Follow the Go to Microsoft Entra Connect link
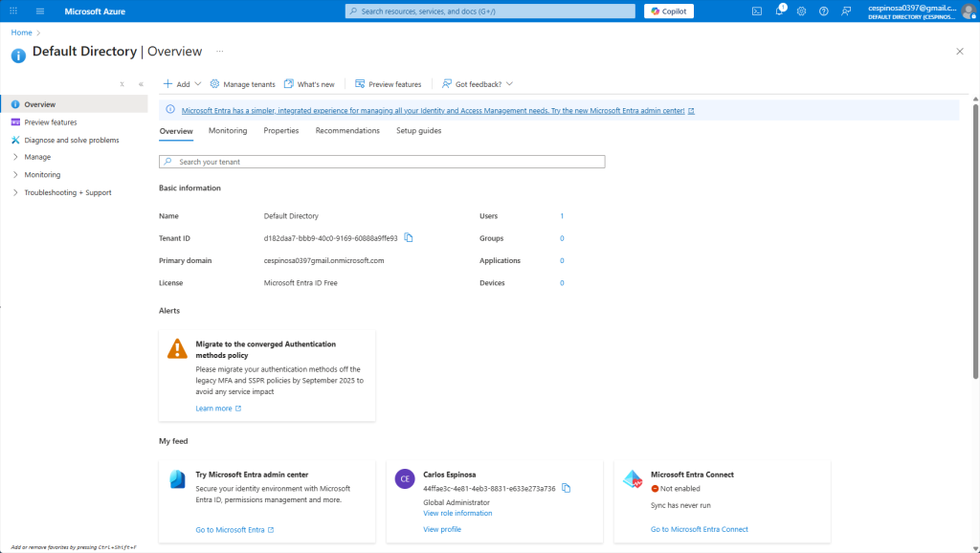The image size is (980, 553). tap(699, 529)
